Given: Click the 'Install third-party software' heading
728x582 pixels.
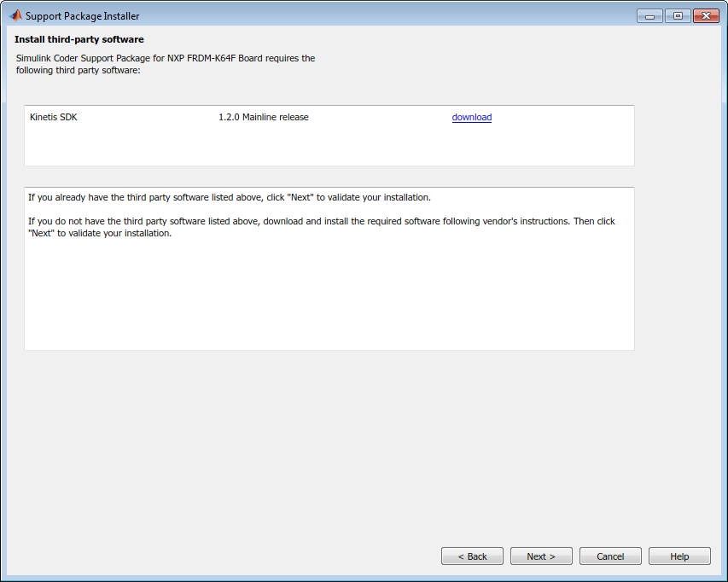Looking at the screenshot, I should (x=79, y=39).
